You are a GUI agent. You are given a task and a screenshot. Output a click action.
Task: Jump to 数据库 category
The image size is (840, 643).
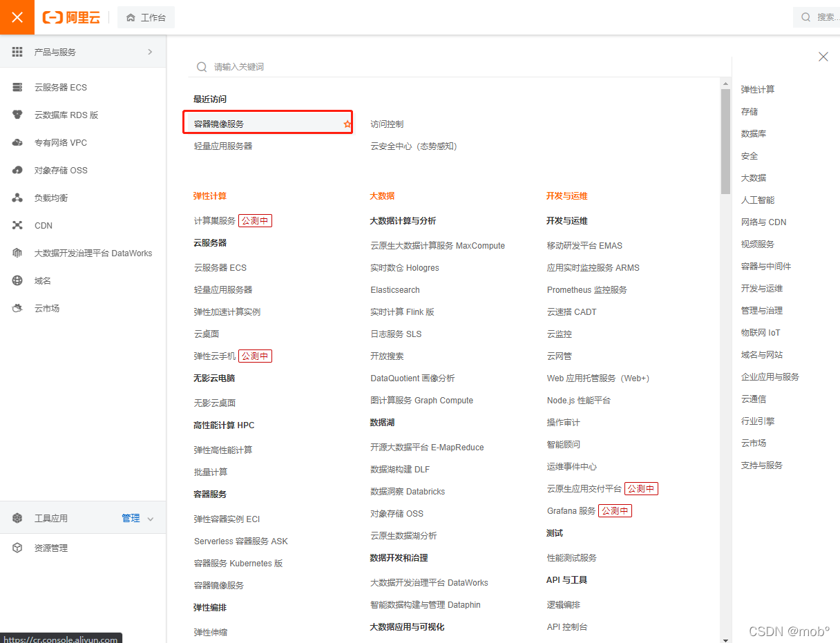[x=754, y=134]
